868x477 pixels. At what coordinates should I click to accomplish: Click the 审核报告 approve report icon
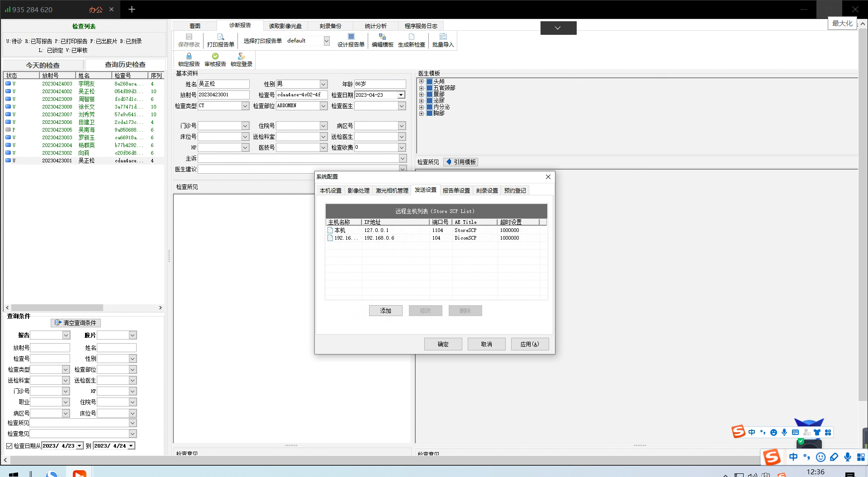(215, 57)
